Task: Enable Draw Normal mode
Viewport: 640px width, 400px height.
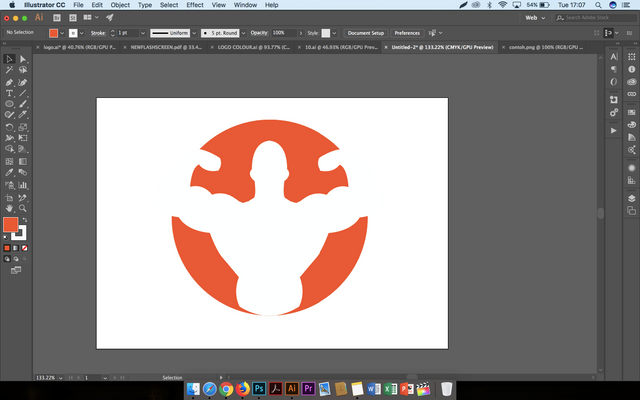Action: point(7,259)
